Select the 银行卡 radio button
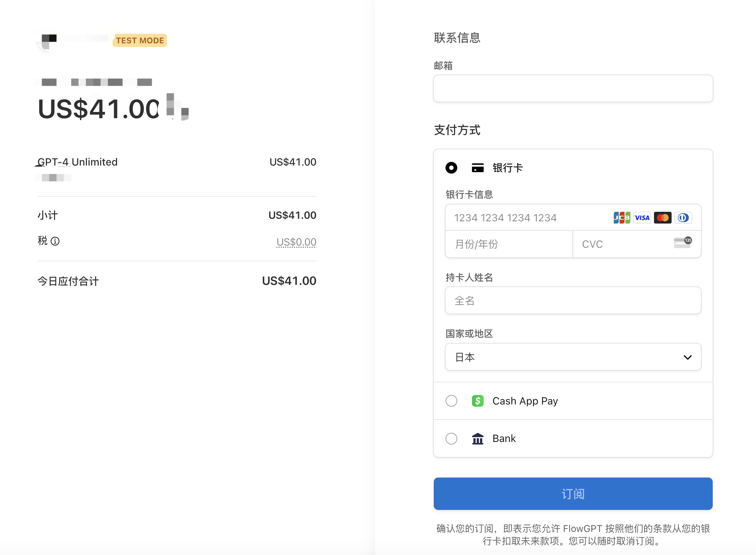The image size is (756, 555). (451, 168)
